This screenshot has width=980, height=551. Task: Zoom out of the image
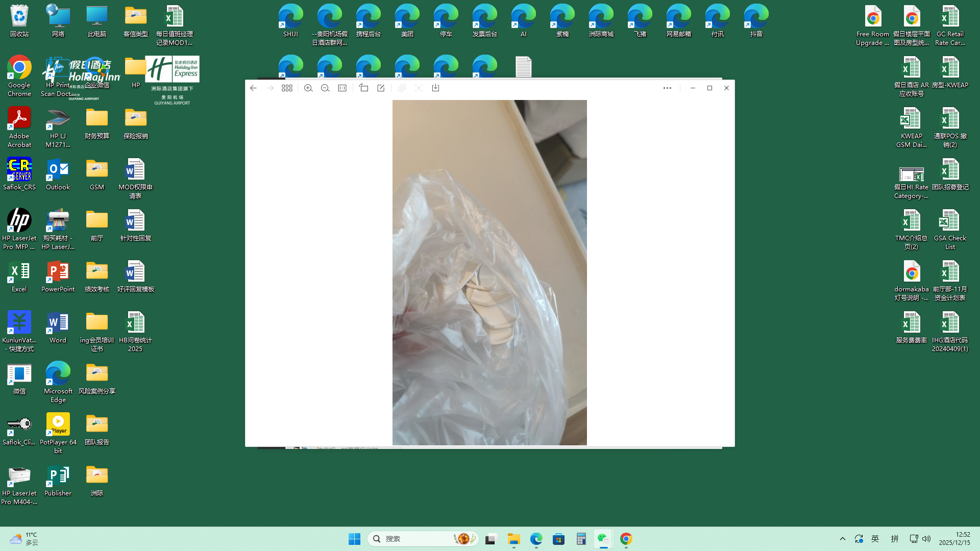click(x=325, y=88)
